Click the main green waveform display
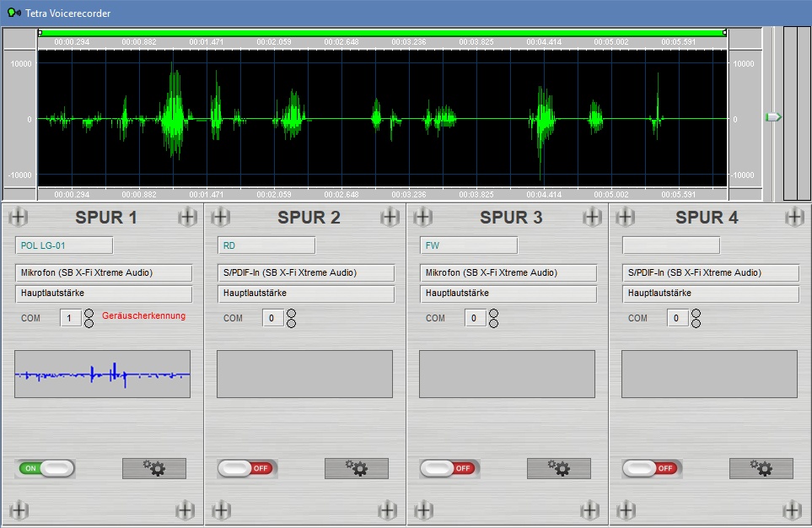Viewport: 812px width, 528px height. click(x=383, y=119)
